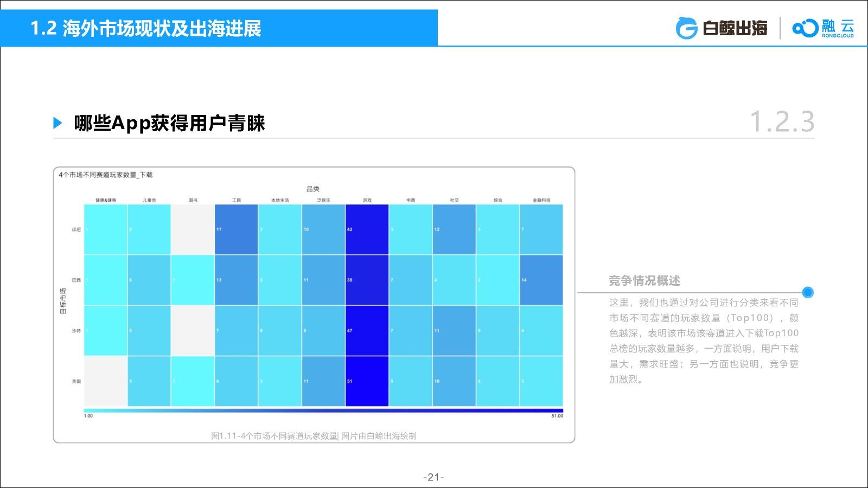The image size is (868, 488).
Task: Select the heading 哪些App获得用户青睐
Action: coord(169,123)
